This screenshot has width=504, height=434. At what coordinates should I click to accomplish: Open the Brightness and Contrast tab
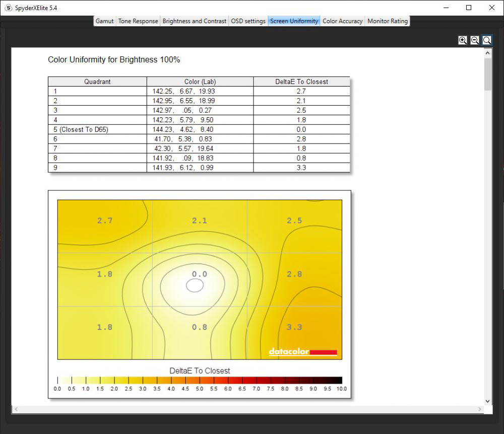pyautogui.click(x=195, y=21)
